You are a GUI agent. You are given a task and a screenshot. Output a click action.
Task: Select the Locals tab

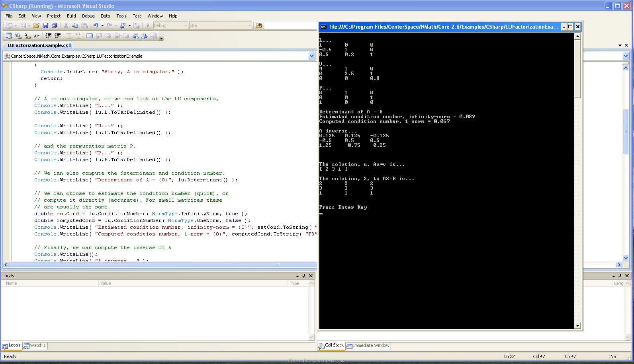pyautogui.click(x=12, y=345)
